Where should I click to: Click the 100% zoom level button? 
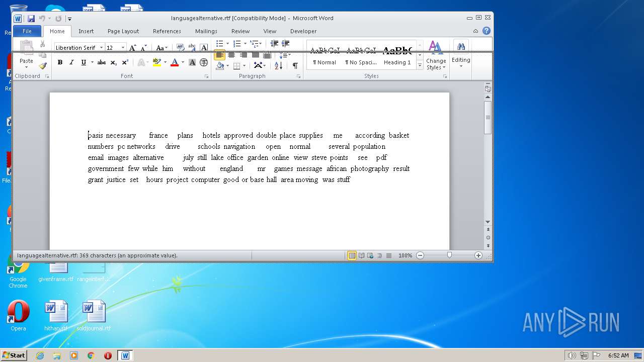405,255
